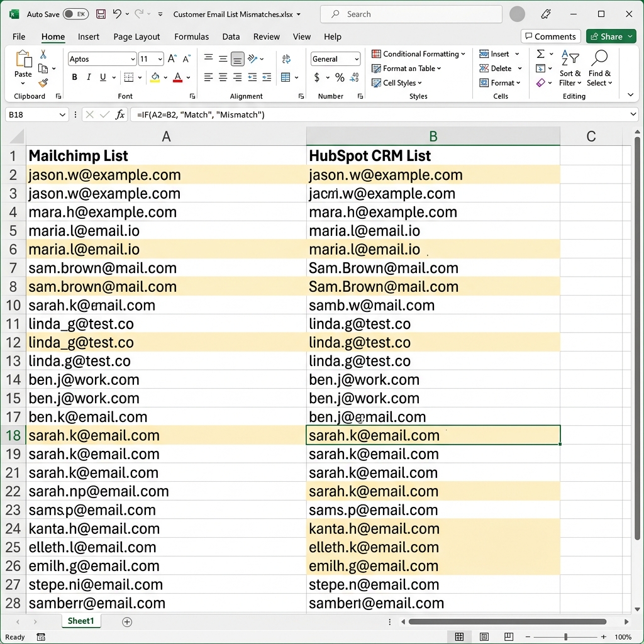
Task: Open the Sort & Filter menu
Action: click(570, 68)
